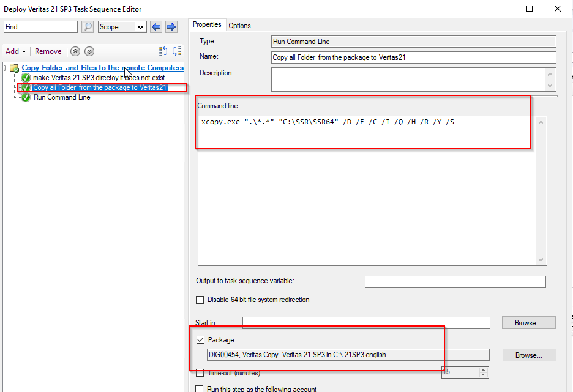Check Run this step as the following account

200,389
